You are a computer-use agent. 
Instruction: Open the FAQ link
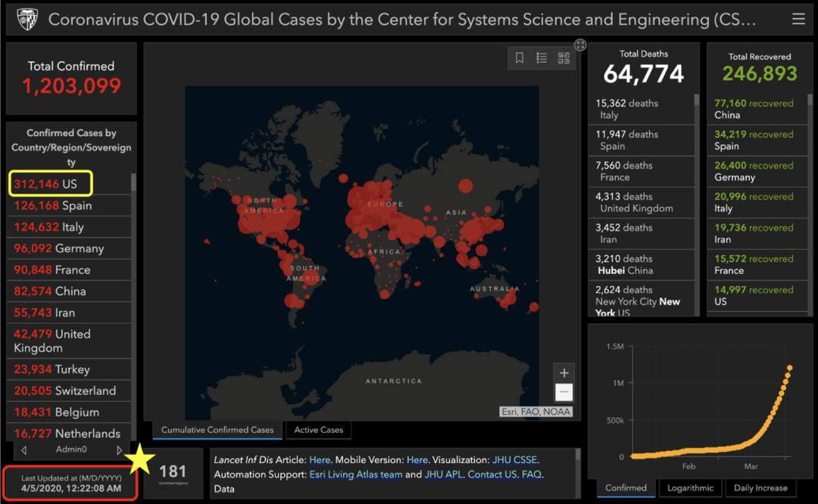point(531,474)
